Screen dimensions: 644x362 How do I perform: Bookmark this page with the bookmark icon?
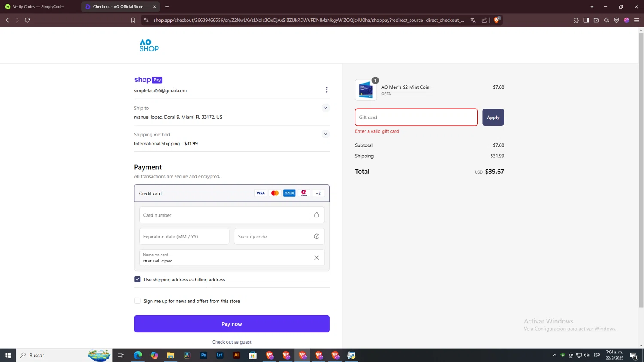tap(133, 20)
